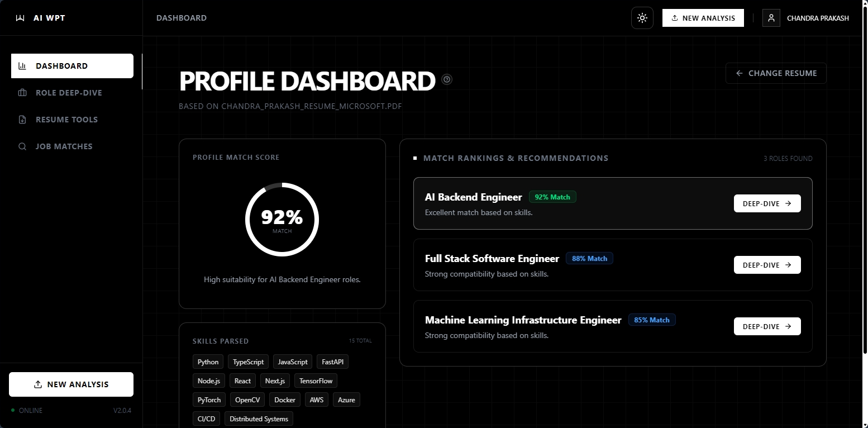868x428 pixels.
Task: Click the Next.js skill tag
Action: click(275, 381)
